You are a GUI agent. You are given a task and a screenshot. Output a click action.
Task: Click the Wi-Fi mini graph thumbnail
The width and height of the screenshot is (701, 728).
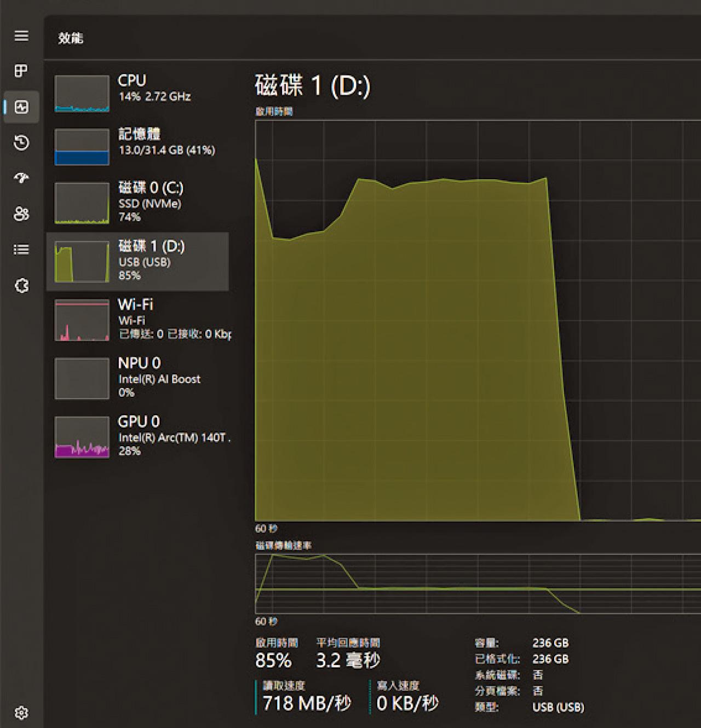coord(81,320)
